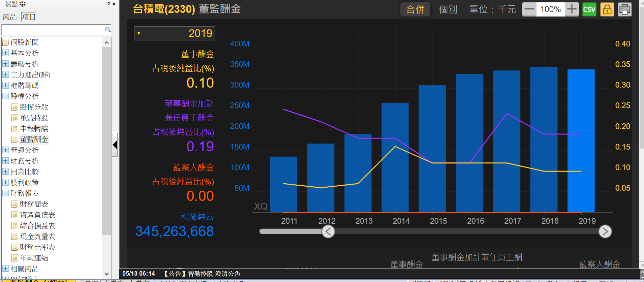
Task: Switch to 個別 individual view
Action: point(448,9)
